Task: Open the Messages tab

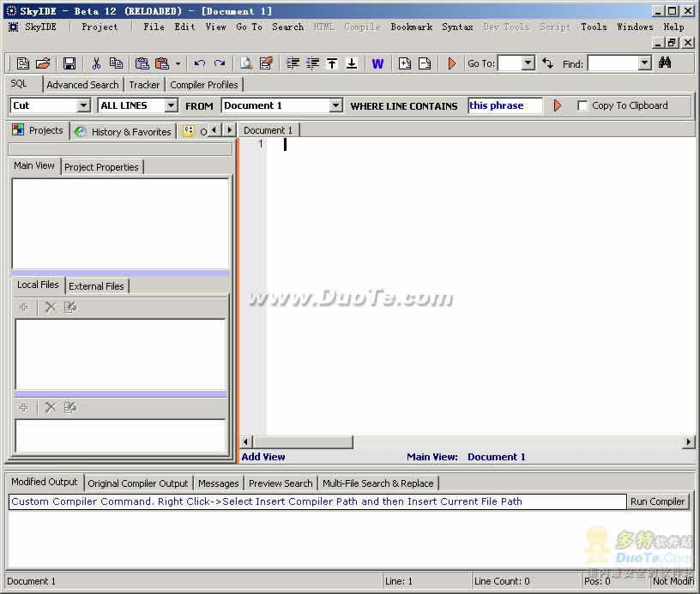Action: click(x=218, y=483)
